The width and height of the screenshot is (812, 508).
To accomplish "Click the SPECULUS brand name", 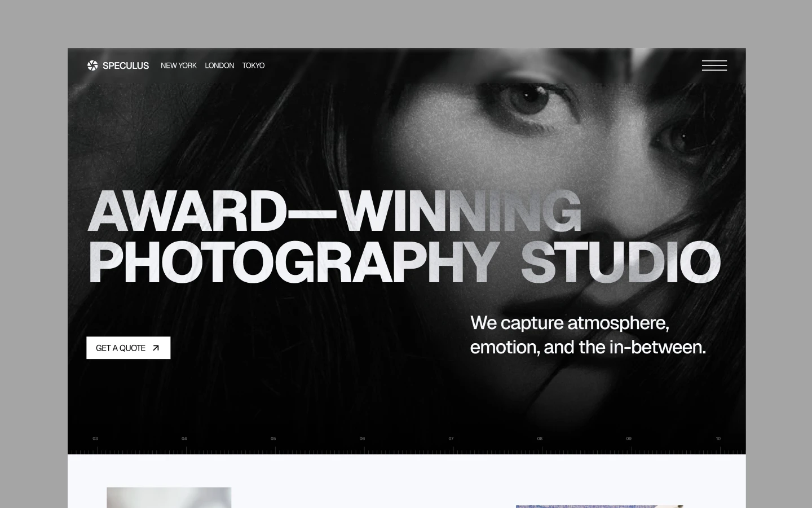I will pyautogui.click(x=126, y=65).
